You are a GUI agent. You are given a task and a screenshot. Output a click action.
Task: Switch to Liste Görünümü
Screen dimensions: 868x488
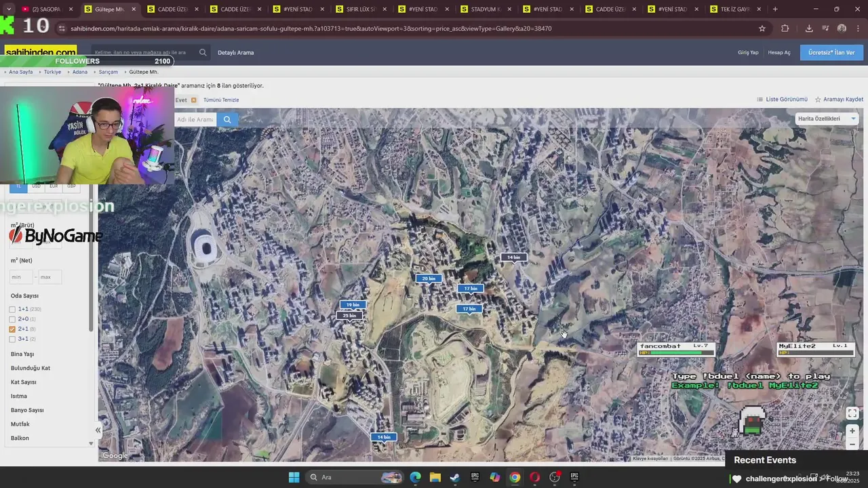pos(782,99)
